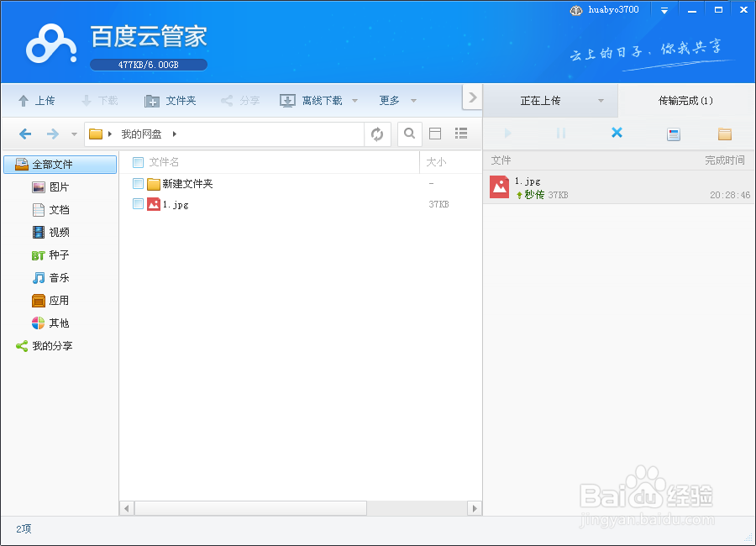Select the 新建文件夹 checkbox
This screenshot has width=756, height=546.
pyautogui.click(x=138, y=183)
